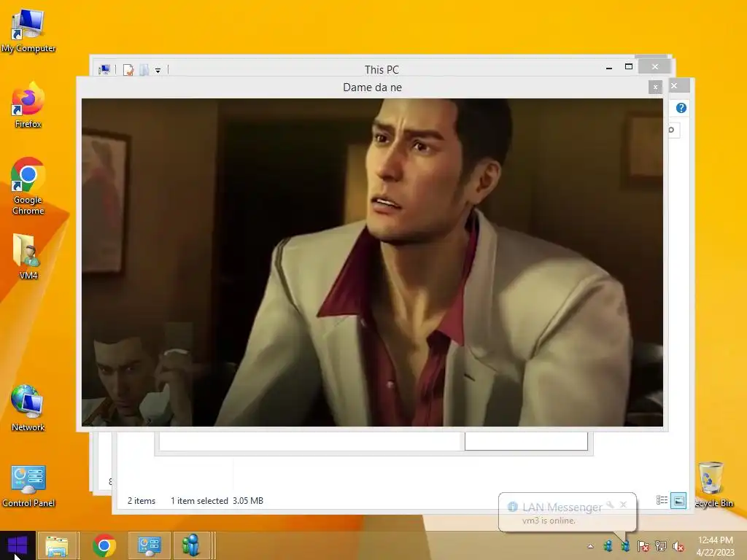Select the Google Chrome desktop shortcut
The height and width of the screenshot is (560, 747).
pyautogui.click(x=28, y=186)
